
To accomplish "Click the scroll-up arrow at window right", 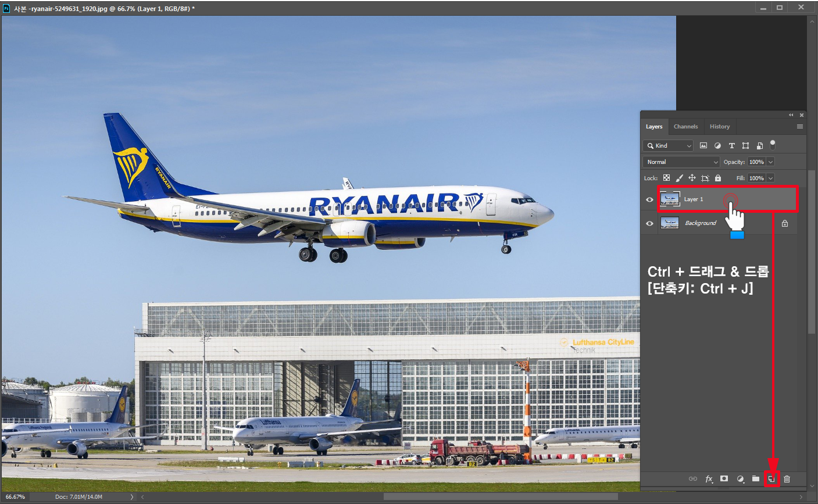I will (x=812, y=20).
